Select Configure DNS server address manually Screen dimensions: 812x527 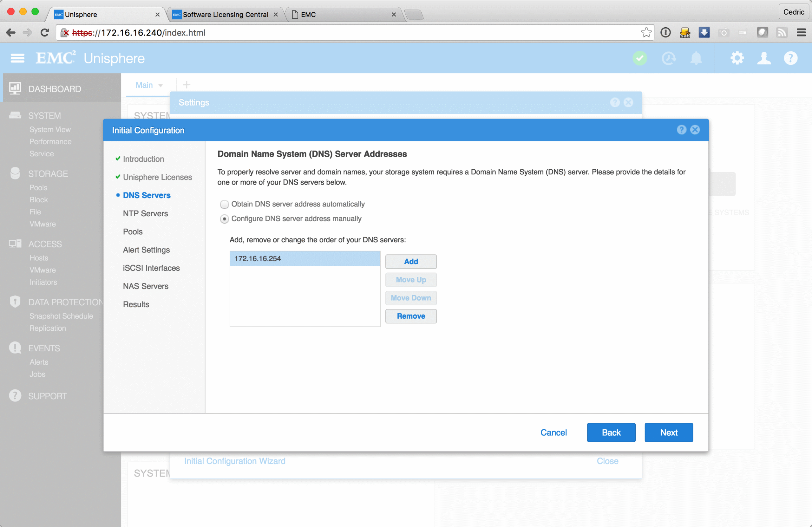click(224, 219)
